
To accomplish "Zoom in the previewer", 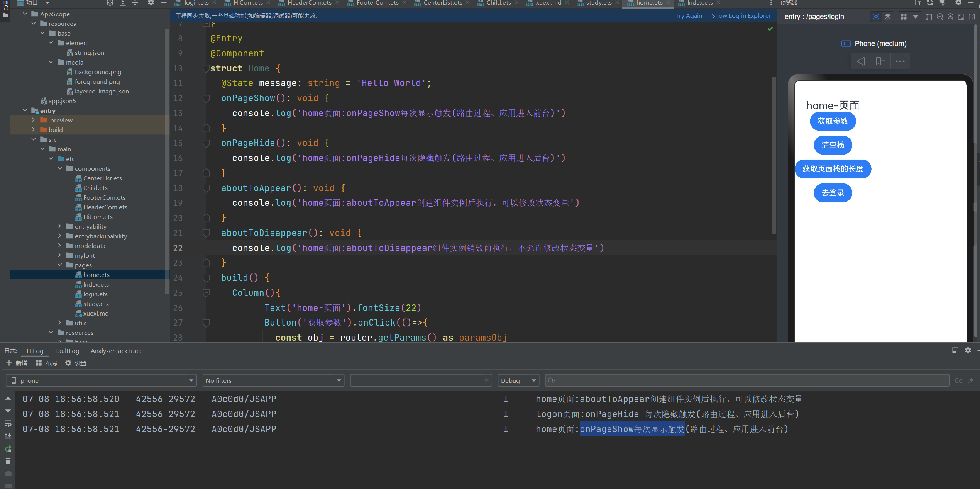I will point(950,17).
